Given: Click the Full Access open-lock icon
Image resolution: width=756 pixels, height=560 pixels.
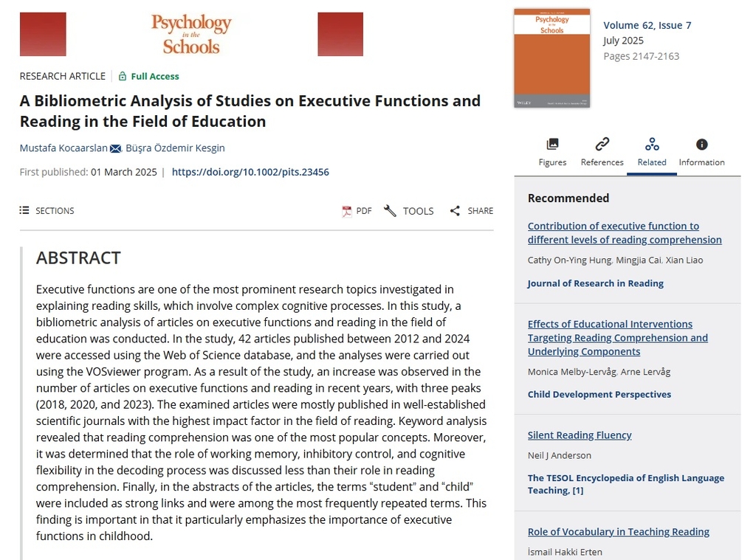Looking at the screenshot, I should 123,76.
